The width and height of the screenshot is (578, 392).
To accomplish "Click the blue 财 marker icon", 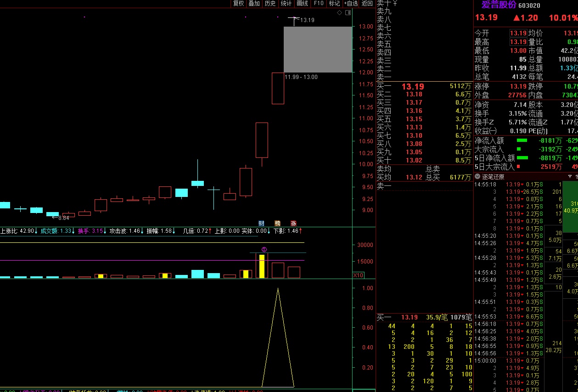I will 261,223.
